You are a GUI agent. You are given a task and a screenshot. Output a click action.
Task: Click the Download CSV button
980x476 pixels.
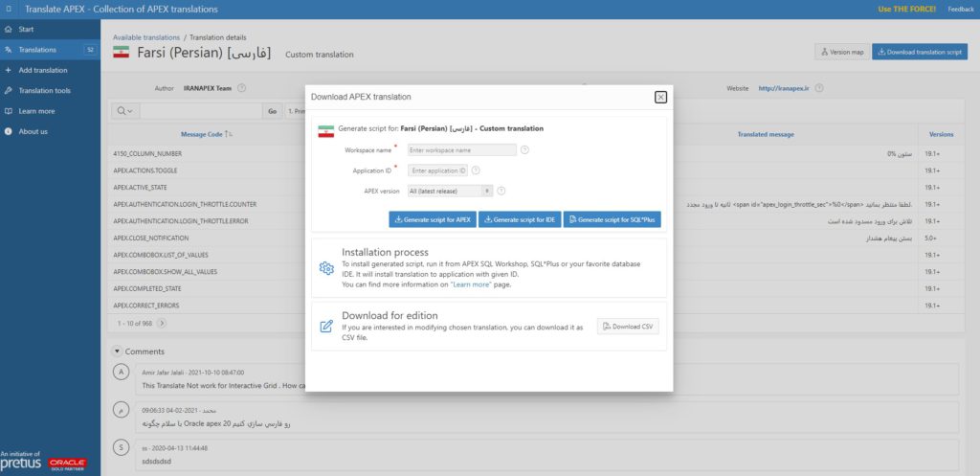(x=628, y=327)
